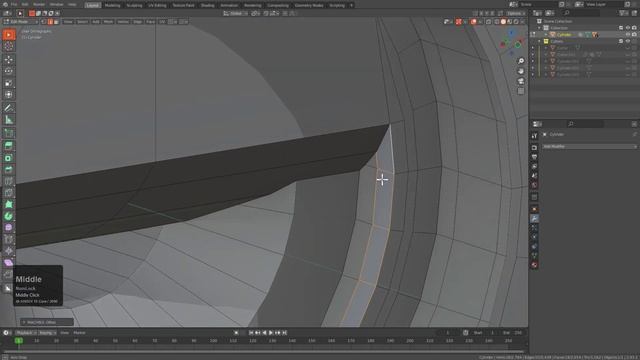This screenshot has height=360, width=640.
Task: Select the Shear tool
Action: click(x=9, y=263)
